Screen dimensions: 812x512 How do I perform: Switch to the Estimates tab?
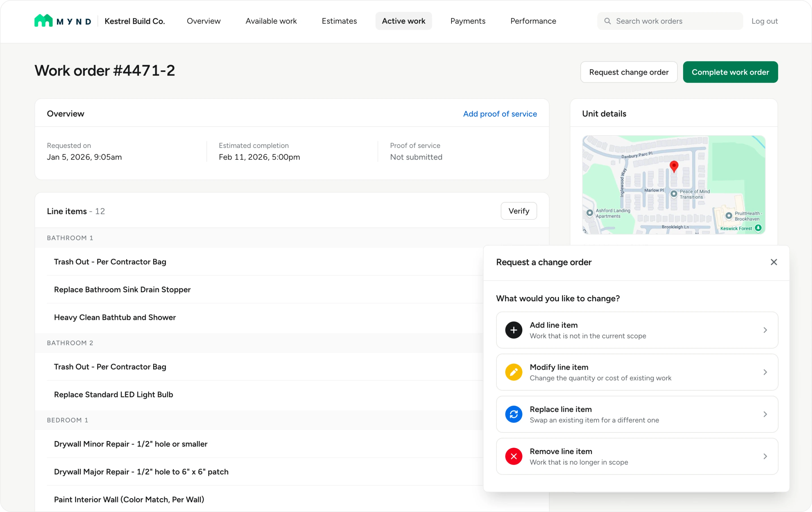(x=339, y=21)
